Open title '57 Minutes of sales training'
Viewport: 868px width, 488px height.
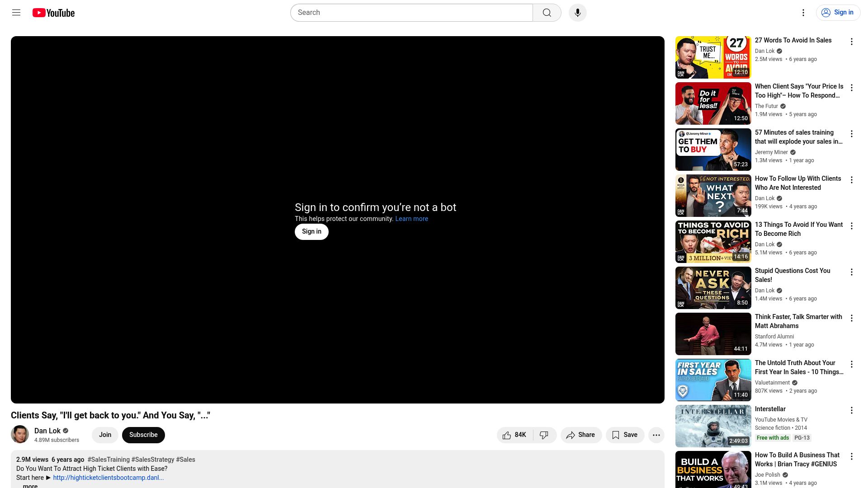pyautogui.click(x=799, y=137)
